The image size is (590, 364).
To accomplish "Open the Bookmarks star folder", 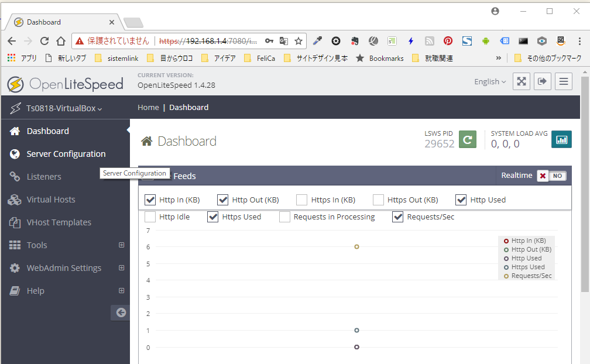I will pyautogui.click(x=380, y=59).
